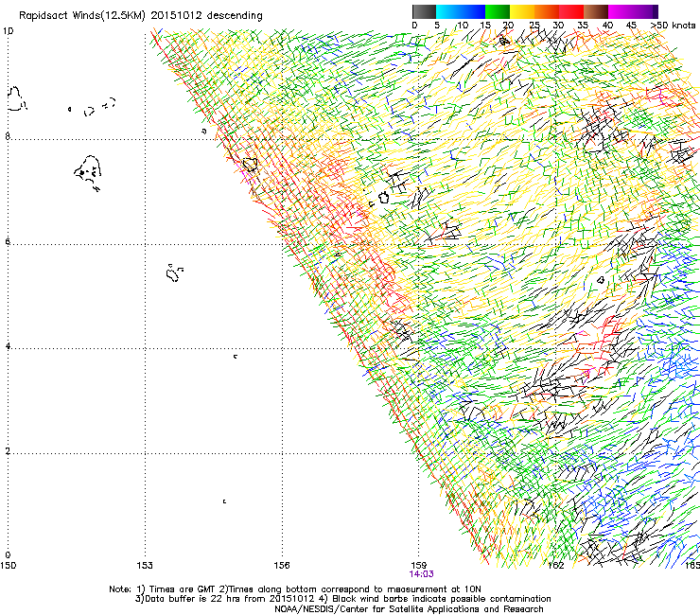Click the >50 knots legend label
Screen dimensions: 700x615
673,25
